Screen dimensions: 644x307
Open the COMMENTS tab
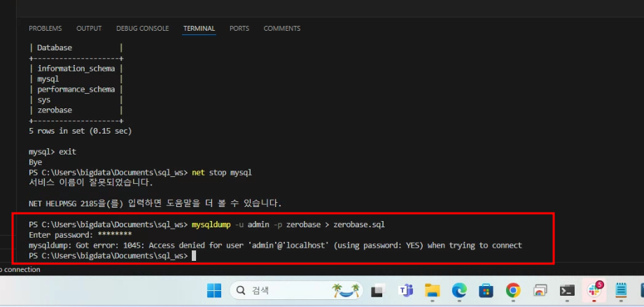click(281, 28)
